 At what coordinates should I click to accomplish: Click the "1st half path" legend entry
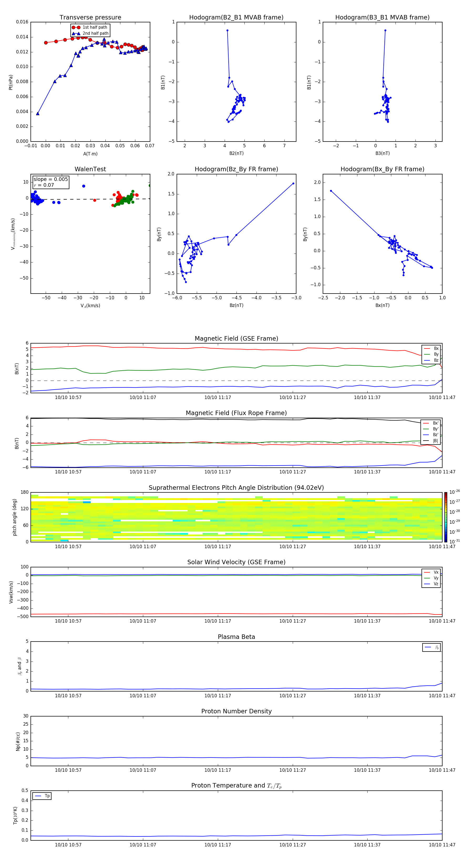click(x=95, y=27)
